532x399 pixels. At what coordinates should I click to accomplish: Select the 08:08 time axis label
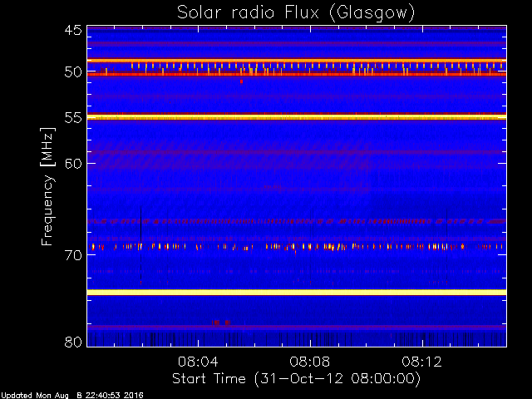pyautogui.click(x=309, y=362)
